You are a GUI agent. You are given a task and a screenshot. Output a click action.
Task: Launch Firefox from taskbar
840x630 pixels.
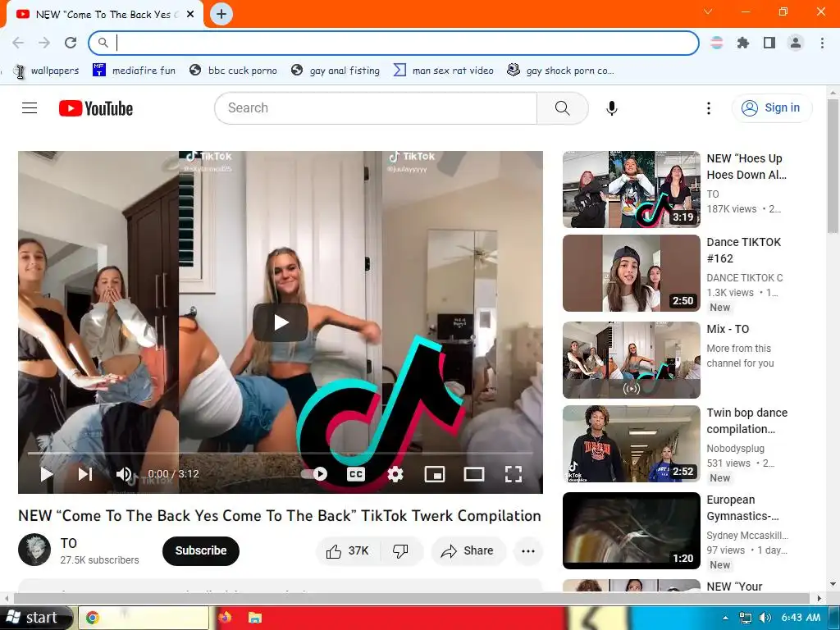tap(225, 618)
